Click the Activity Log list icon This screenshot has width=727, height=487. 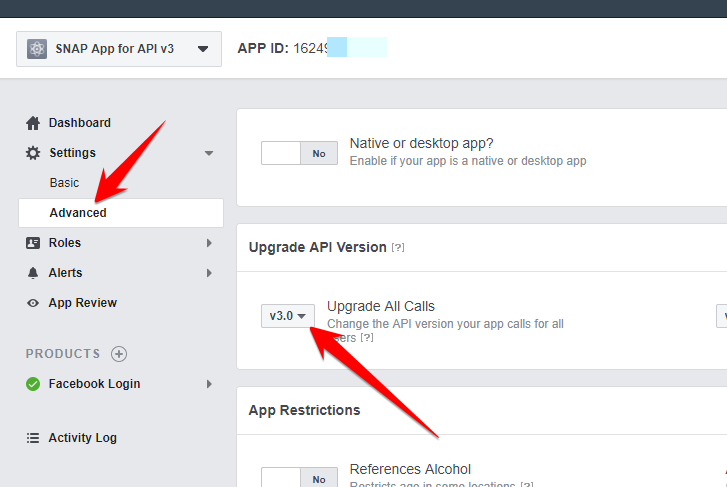pyautogui.click(x=33, y=438)
